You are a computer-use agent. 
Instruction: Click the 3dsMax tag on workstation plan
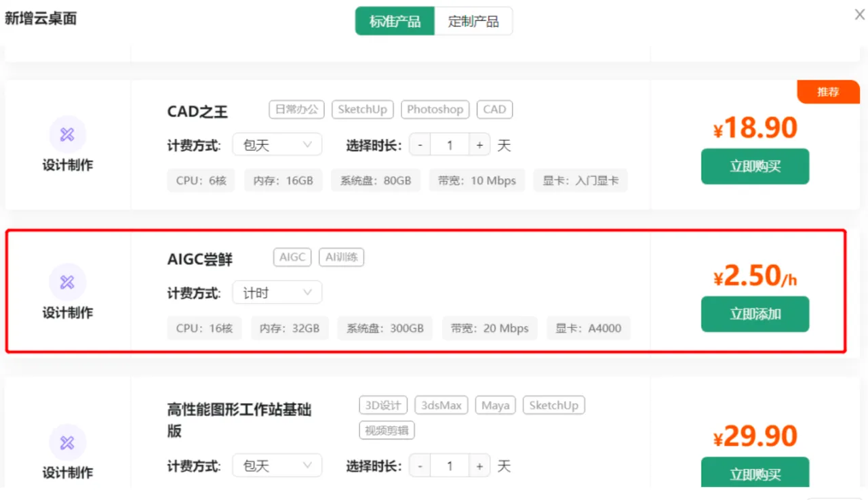click(x=441, y=405)
